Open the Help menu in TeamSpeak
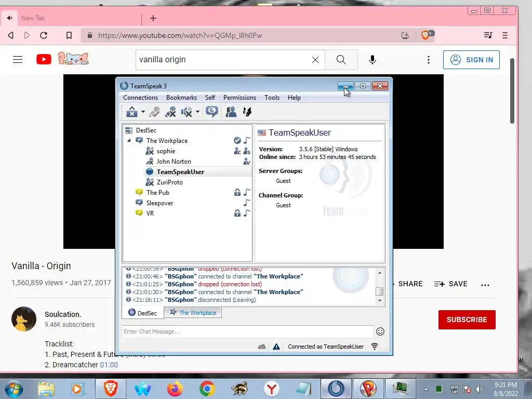The width and height of the screenshot is (532, 399). click(x=294, y=97)
